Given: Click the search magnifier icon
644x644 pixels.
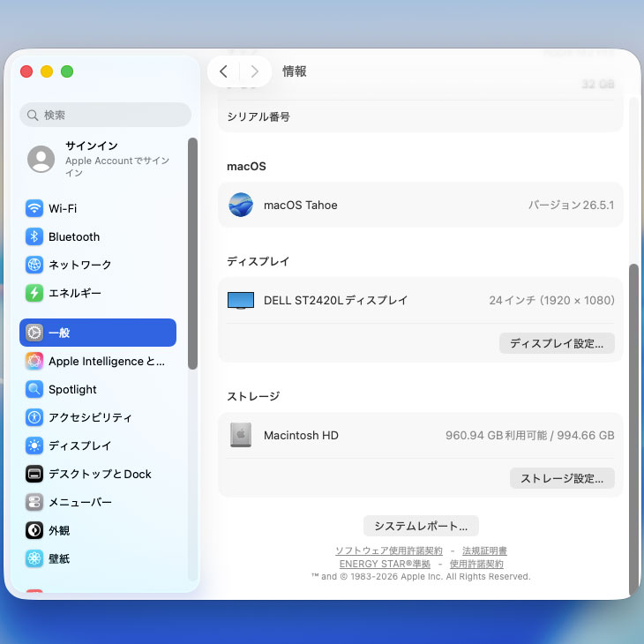Looking at the screenshot, I should pyautogui.click(x=33, y=115).
